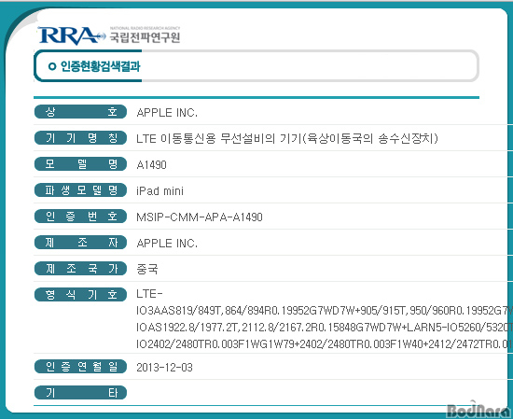The image size is (513, 420).
Task: Select the 상호 field label
Action: 80,112
